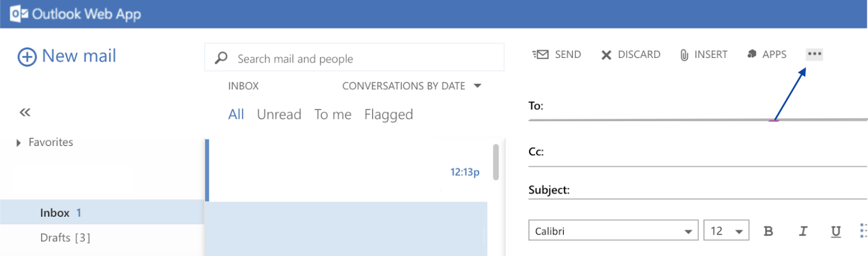This screenshot has width=868, height=256.
Task: Click the message list scrollbar
Action: [495, 162]
